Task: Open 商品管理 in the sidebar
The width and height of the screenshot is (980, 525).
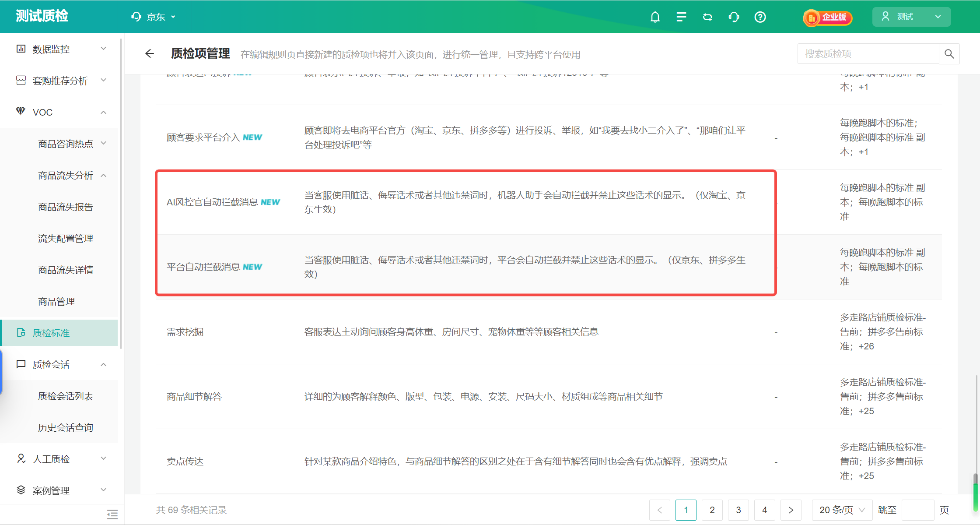Action: coord(56,302)
